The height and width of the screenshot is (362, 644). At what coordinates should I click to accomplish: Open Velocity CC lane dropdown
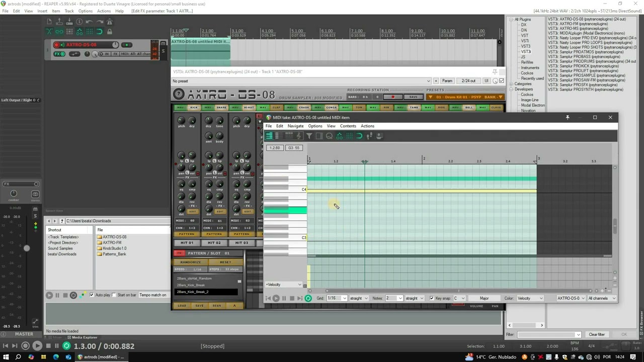click(x=284, y=285)
